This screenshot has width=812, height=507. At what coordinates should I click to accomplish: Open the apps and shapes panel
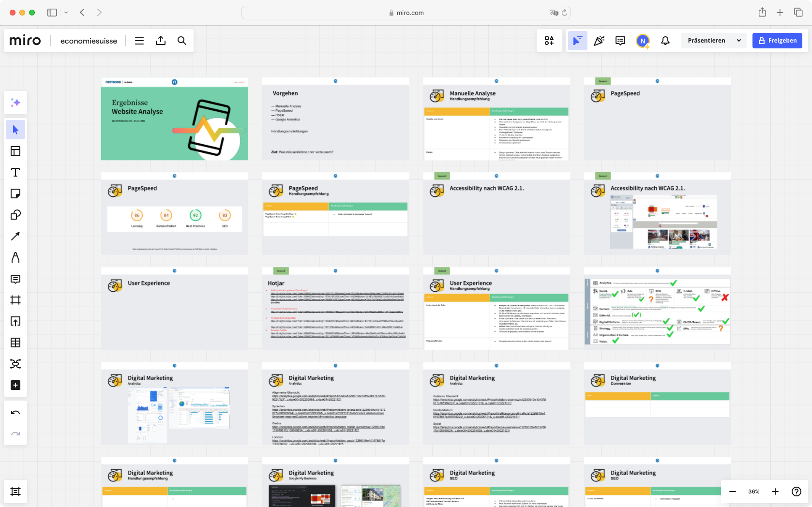pyautogui.click(x=549, y=41)
